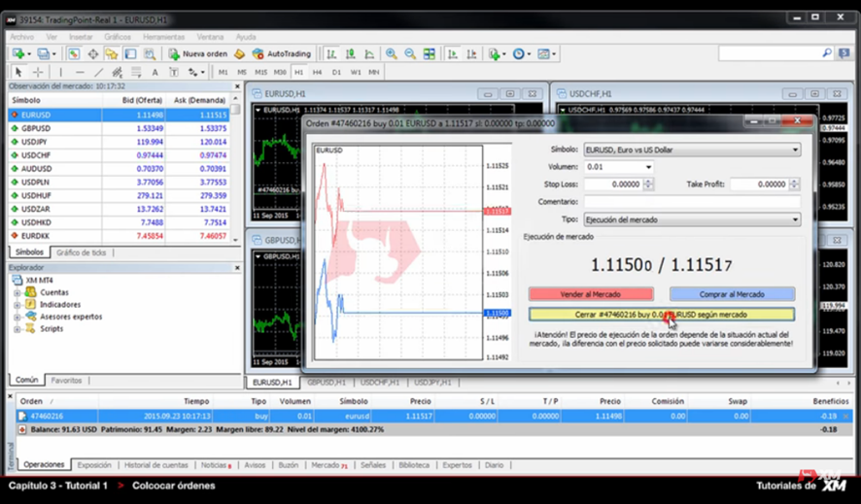
Task: Select the vertical line tool
Action: click(x=60, y=72)
